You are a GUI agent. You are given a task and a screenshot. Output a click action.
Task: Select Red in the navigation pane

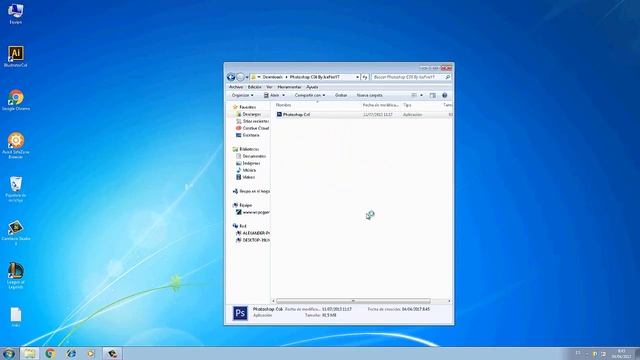[x=240, y=226]
